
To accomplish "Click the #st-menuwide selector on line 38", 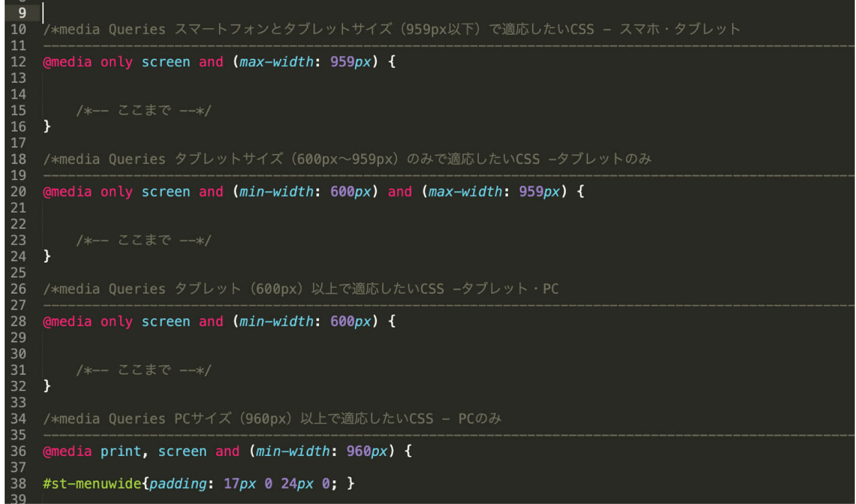I will [x=92, y=484].
